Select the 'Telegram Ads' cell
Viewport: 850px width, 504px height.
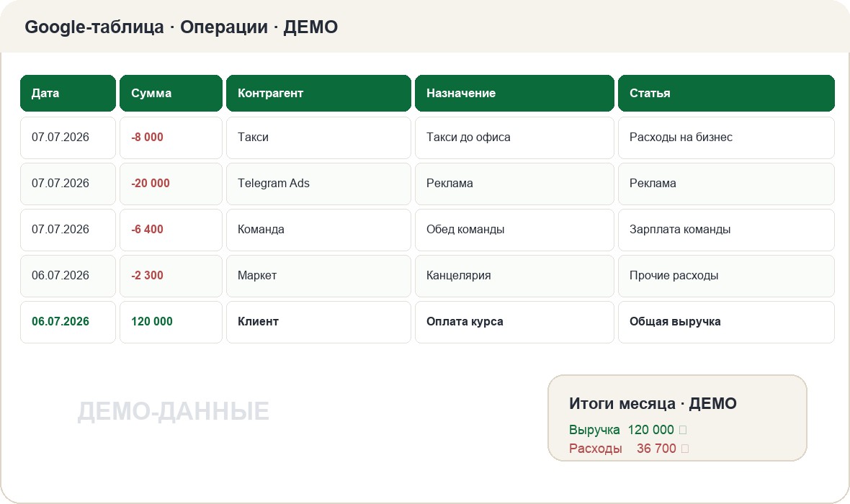click(x=318, y=184)
